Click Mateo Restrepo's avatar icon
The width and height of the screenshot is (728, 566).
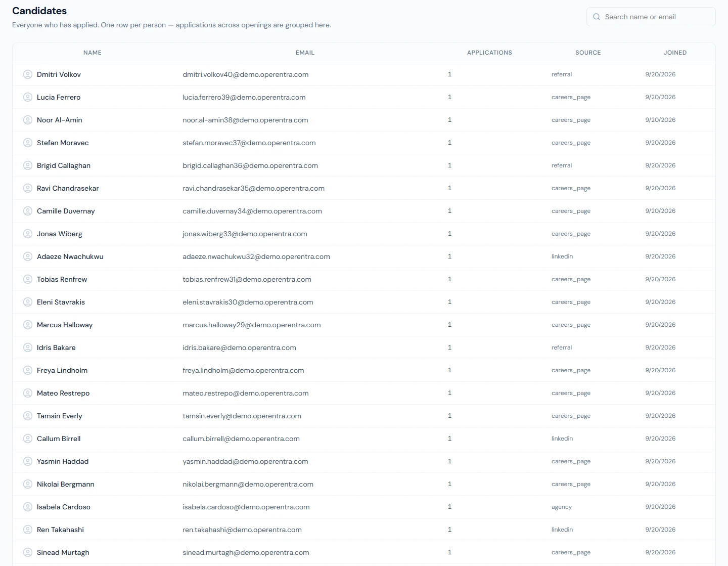point(28,393)
